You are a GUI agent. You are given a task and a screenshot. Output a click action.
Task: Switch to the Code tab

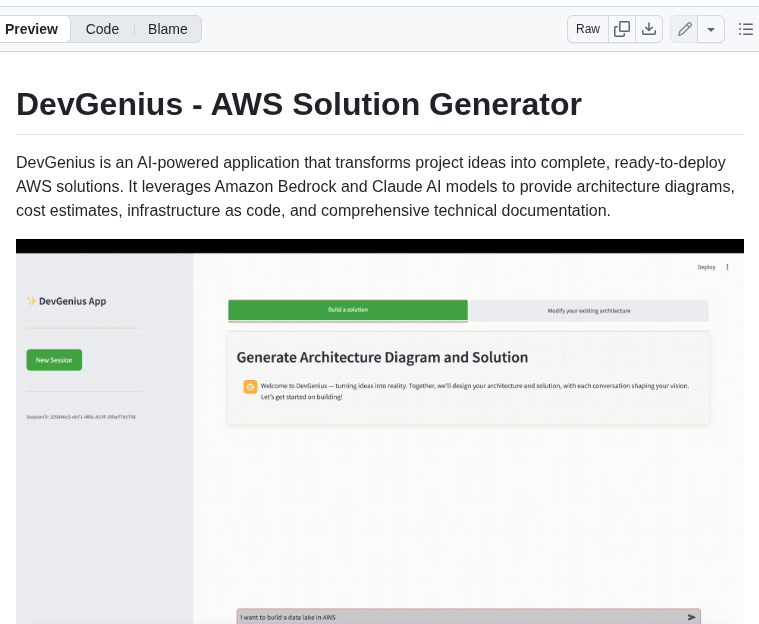pos(102,29)
